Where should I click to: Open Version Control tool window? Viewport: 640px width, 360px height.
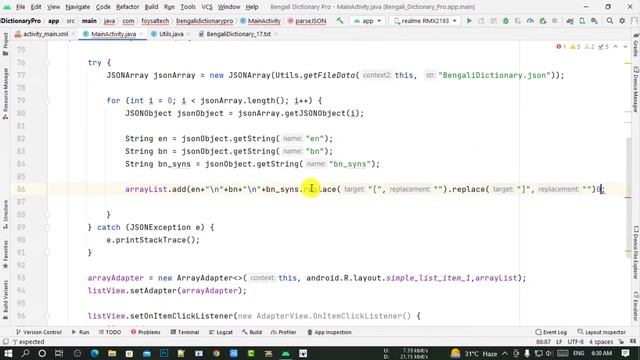39,332
